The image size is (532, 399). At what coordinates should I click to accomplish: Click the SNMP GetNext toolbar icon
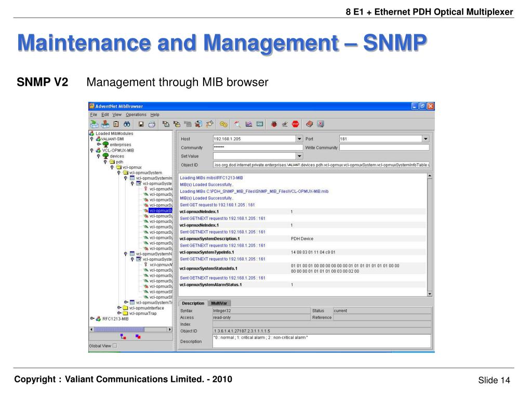(x=177, y=124)
